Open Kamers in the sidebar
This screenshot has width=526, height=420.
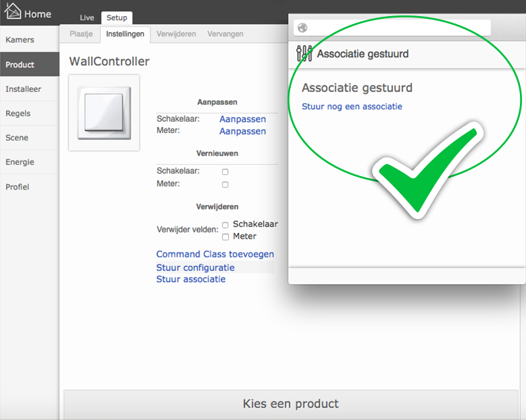point(30,40)
